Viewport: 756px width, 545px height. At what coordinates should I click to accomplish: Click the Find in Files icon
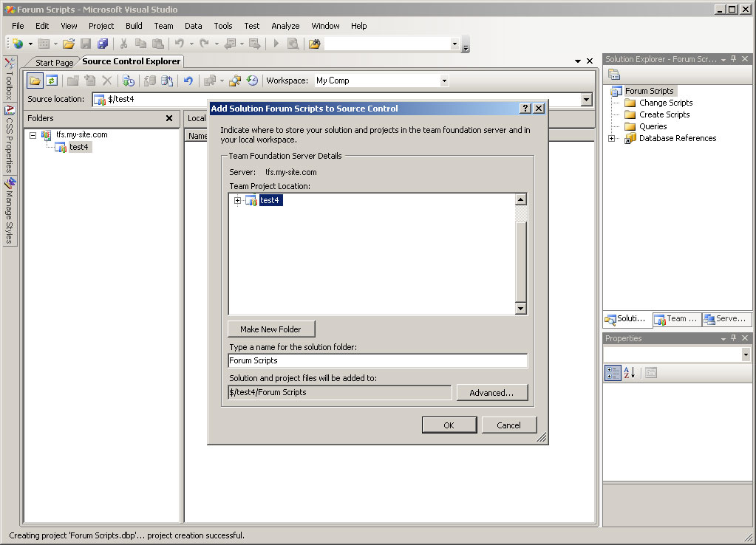click(314, 44)
